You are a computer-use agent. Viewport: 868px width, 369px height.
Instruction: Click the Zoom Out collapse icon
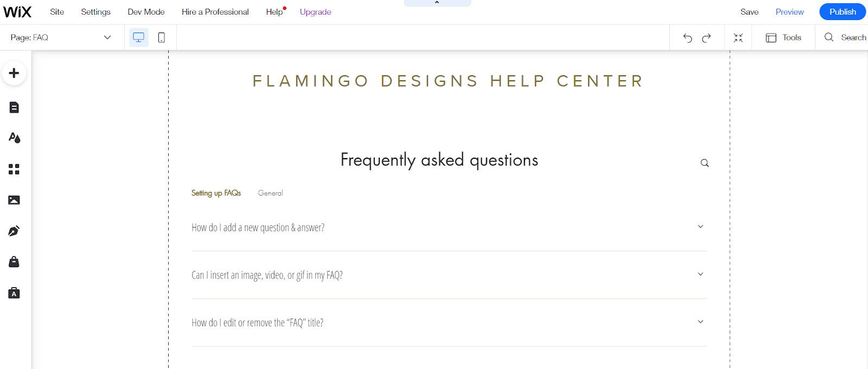pyautogui.click(x=738, y=38)
